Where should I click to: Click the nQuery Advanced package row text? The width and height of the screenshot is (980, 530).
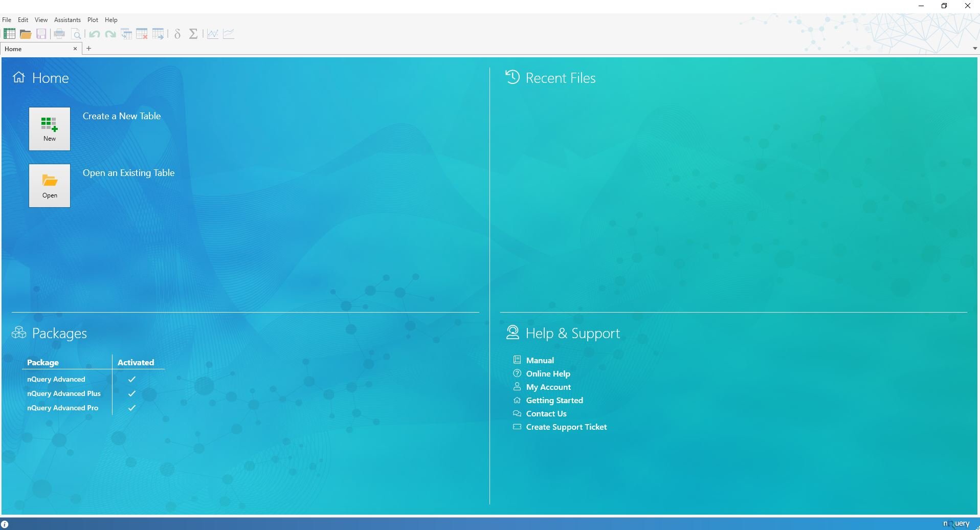(x=56, y=379)
